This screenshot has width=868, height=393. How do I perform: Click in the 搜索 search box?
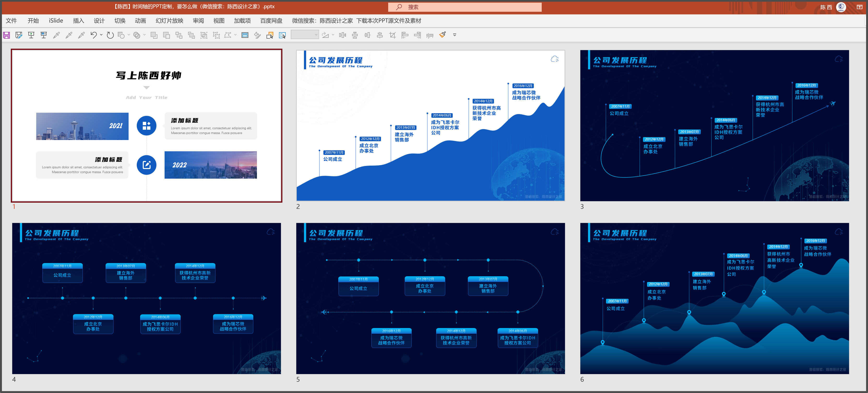465,7
